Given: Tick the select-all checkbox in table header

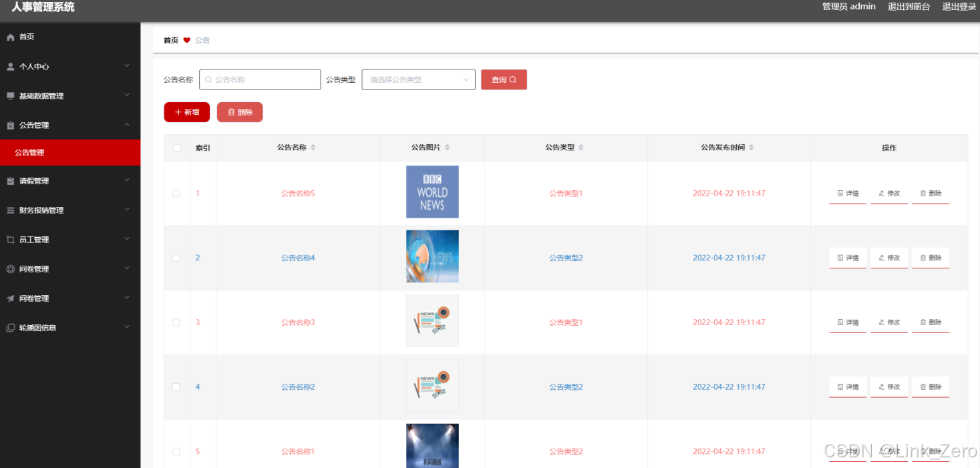Looking at the screenshot, I should [177, 148].
